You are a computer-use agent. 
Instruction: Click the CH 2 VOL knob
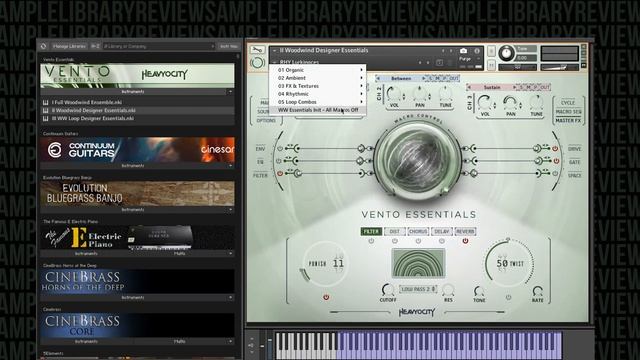394,94
